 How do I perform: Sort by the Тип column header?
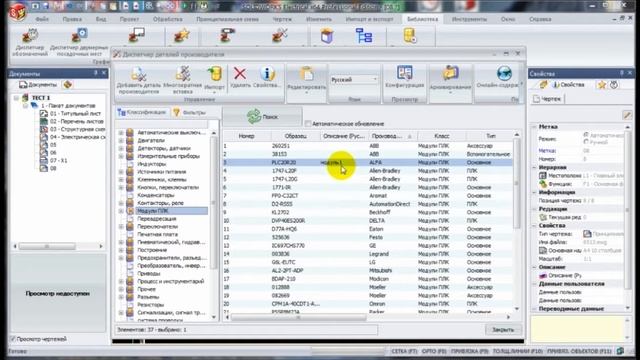tap(491, 136)
